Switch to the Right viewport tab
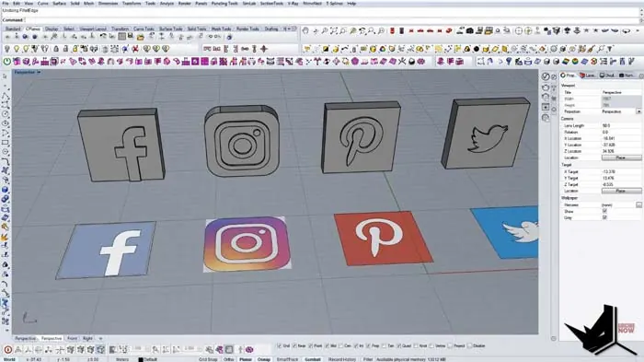644x362 pixels. click(x=87, y=338)
